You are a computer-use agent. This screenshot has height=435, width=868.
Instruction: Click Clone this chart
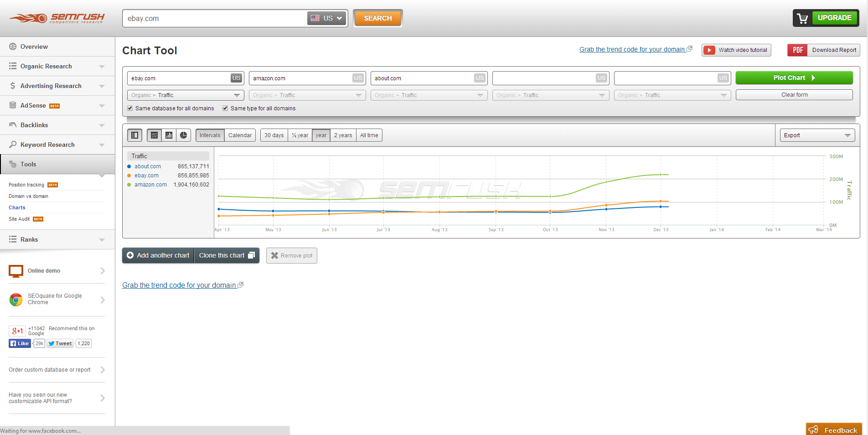[x=227, y=255]
